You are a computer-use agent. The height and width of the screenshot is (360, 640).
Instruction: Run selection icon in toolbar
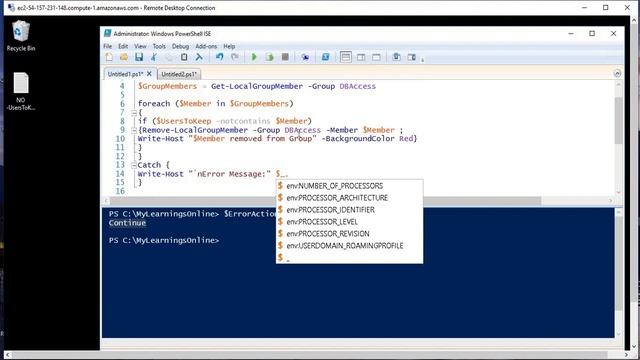tap(269, 57)
